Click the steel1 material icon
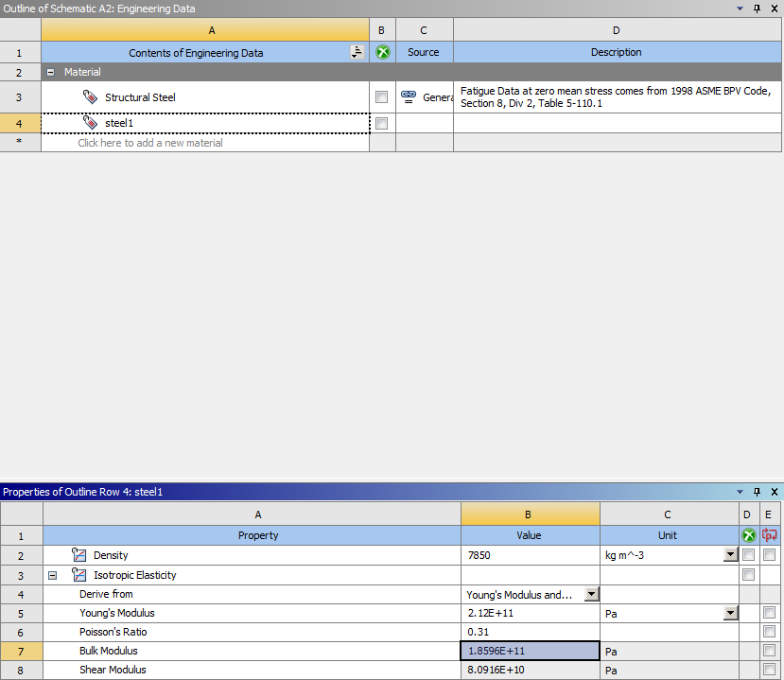The image size is (784, 680). click(91, 123)
